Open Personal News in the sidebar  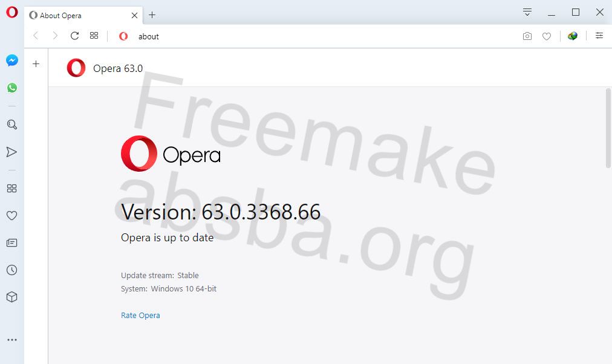[12, 242]
